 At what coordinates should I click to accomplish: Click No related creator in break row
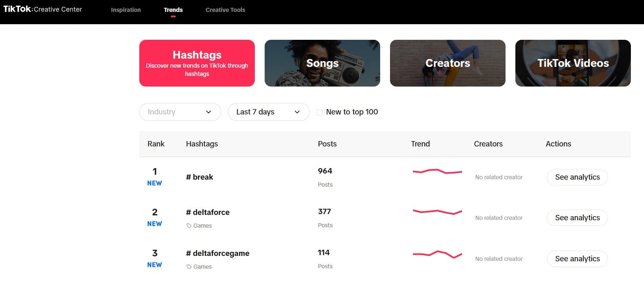tap(499, 177)
